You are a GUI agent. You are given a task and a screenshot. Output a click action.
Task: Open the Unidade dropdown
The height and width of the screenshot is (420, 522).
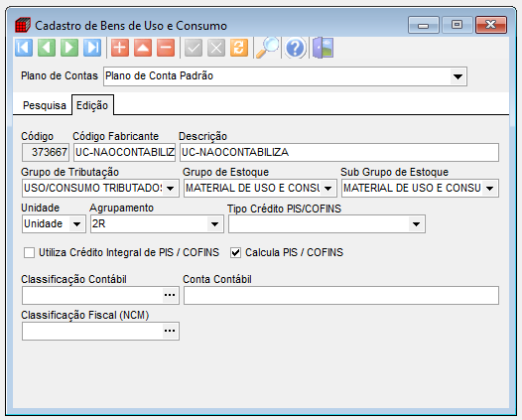76,223
